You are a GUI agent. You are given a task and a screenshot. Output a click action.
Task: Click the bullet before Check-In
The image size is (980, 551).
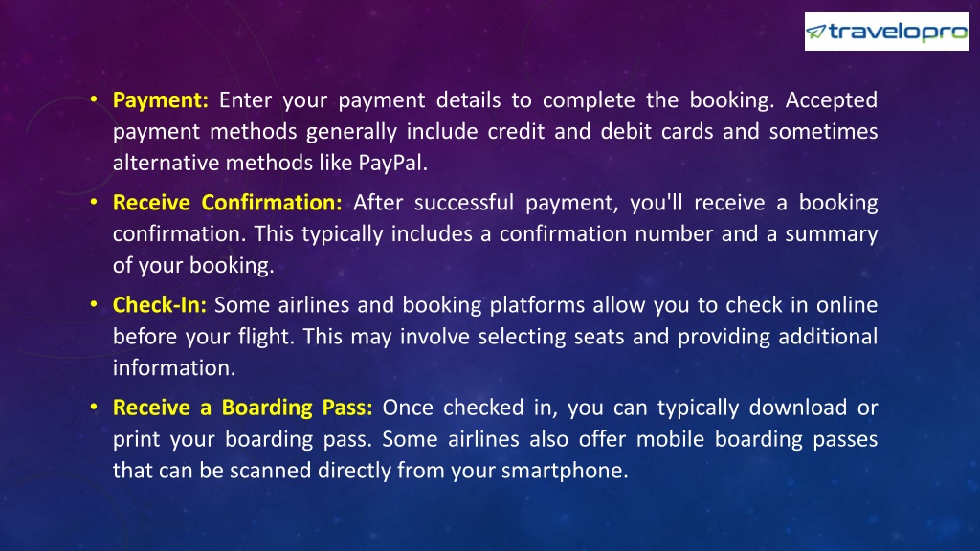(x=94, y=304)
